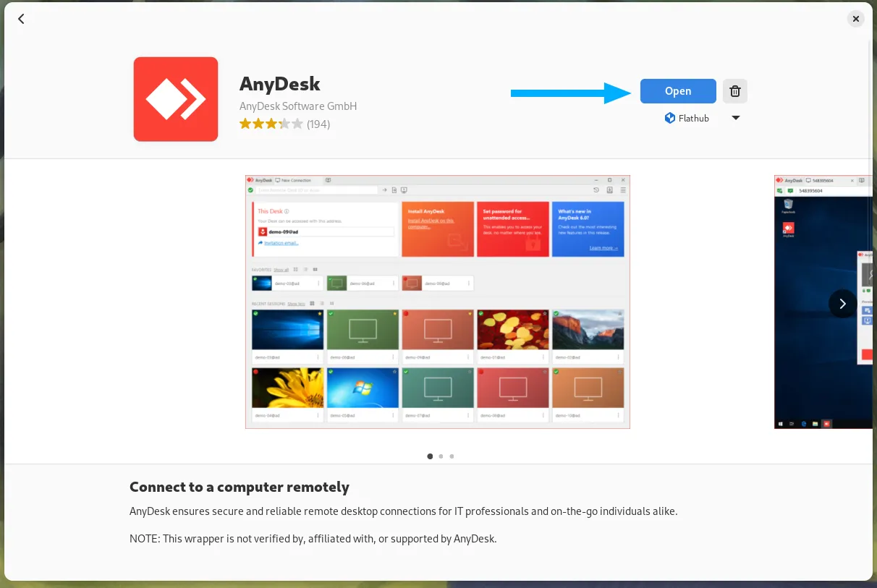Image resolution: width=877 pixels, height=588 pixels.
Task: Open the partially shown Windows desktop screenshot
Action: click(x=823, y=302)
